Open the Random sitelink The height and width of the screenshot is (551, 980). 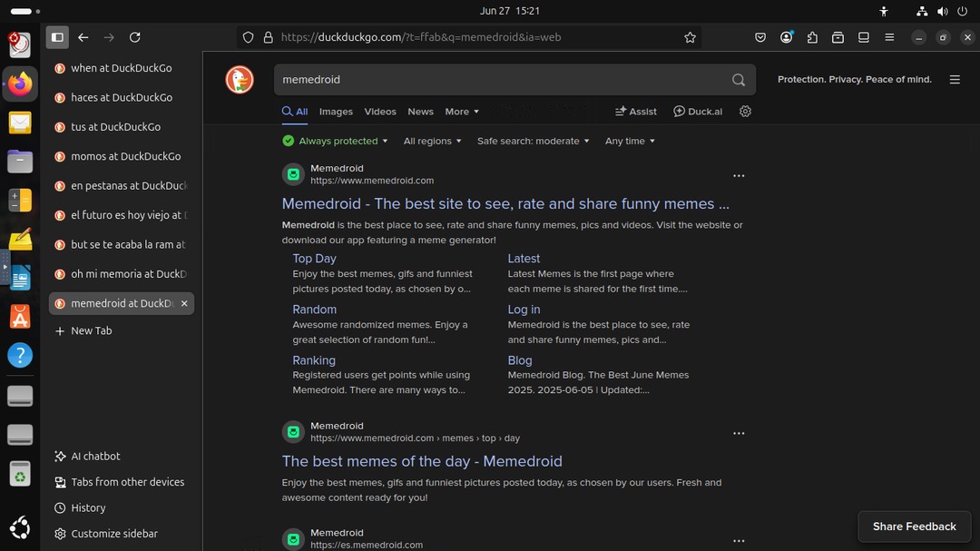pos(314,309)
